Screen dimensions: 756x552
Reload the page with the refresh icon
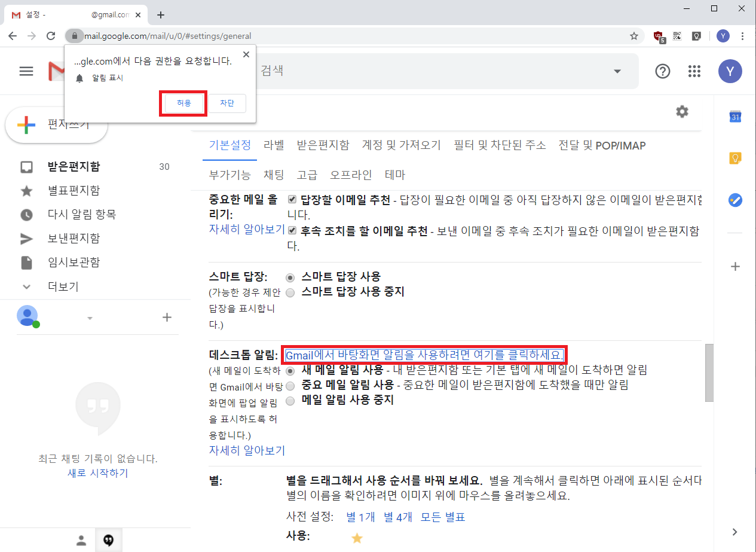point(51,36)
